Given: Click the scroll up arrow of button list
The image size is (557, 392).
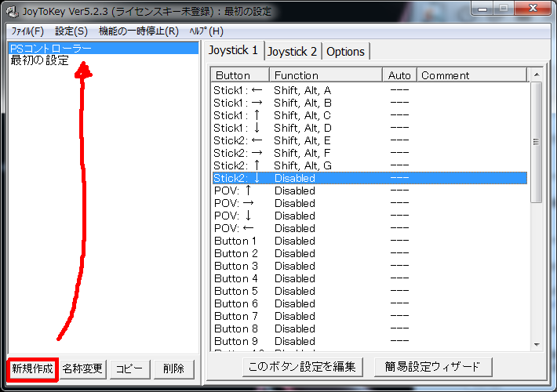Looking at the screenshot, I should click(537, 74).
